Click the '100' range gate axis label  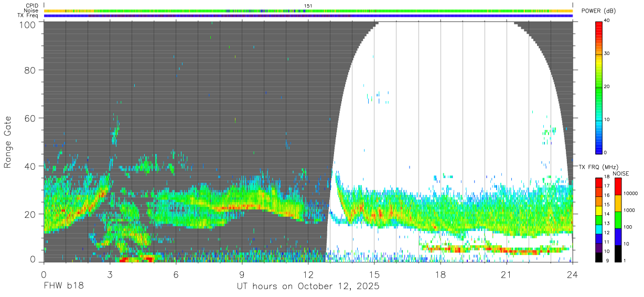[28, 24]
